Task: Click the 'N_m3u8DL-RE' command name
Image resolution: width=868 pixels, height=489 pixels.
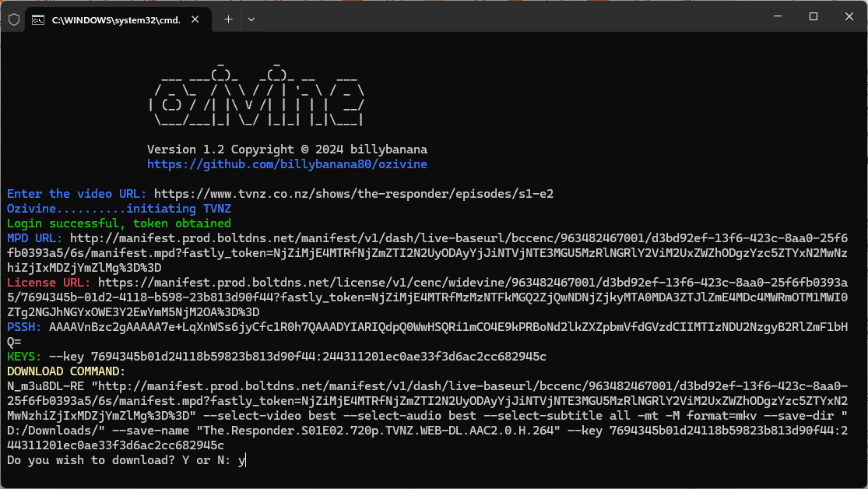Action: click(x=45, y=386)
